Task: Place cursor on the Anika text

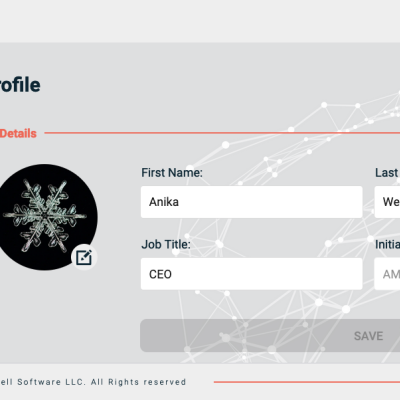Action: (x=164, y=202)
